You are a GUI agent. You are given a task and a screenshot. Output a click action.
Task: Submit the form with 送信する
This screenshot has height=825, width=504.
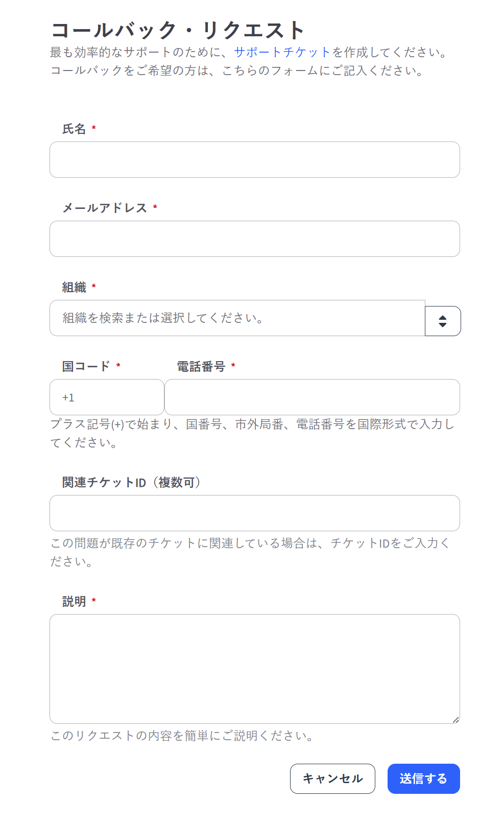click(x=423, y=779)
